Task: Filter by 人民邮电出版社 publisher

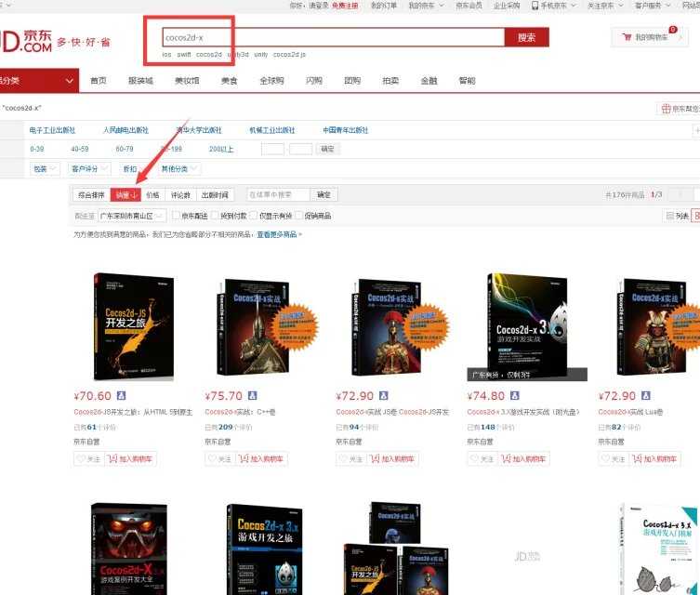Action: click(125, 130)
